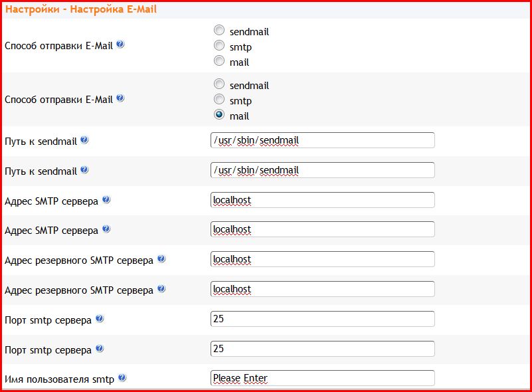This screenshot has width=532, height=392.
Task: Click help icon beside first Способ отправки E-Mail
Action: tap(120, 44)
